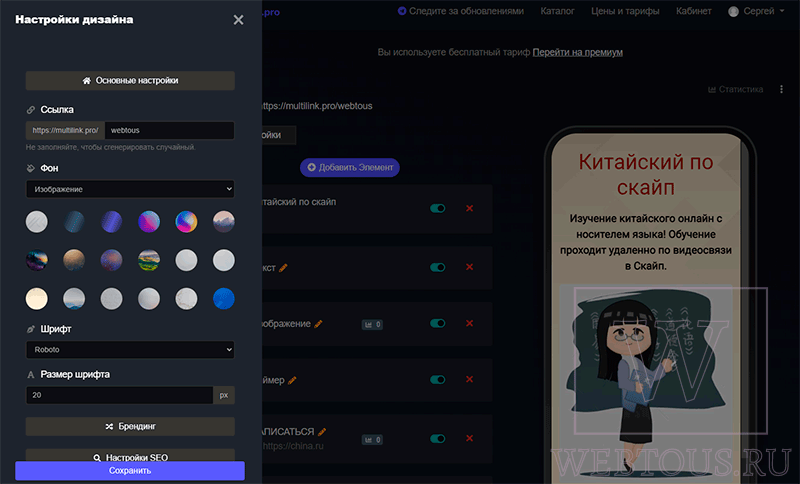Close the Настройки дизайна panel
800x484 pixels.
pyautogui.click(x=238, y=20)
